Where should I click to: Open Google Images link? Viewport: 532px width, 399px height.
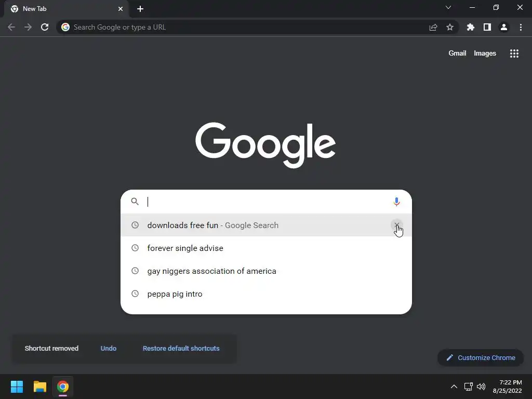coord(485,54)
